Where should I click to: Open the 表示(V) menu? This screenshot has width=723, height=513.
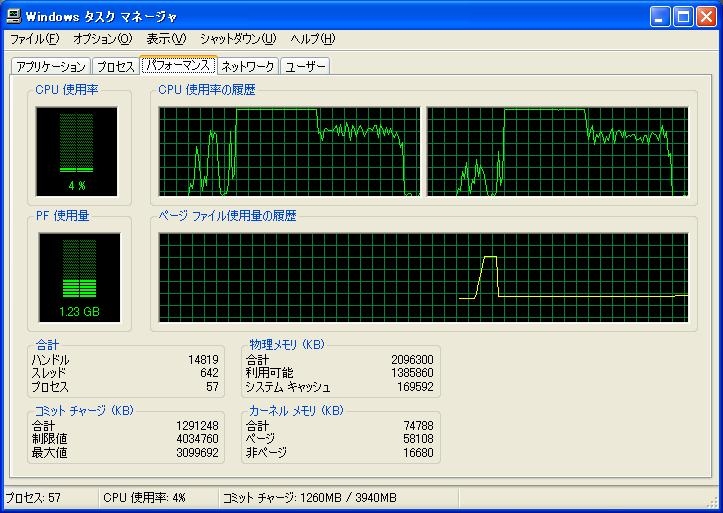tap(166, 39)
